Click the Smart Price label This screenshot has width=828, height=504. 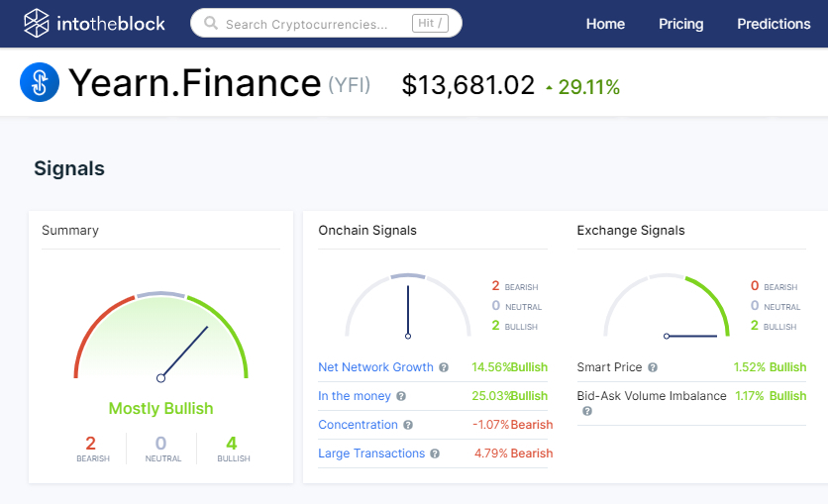point(609,366)
